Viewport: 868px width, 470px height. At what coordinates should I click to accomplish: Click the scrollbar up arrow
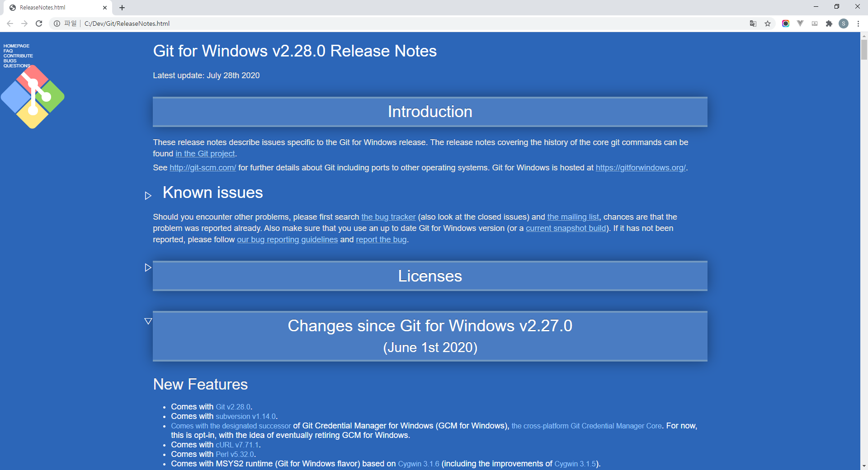click(x=864, y=36)
